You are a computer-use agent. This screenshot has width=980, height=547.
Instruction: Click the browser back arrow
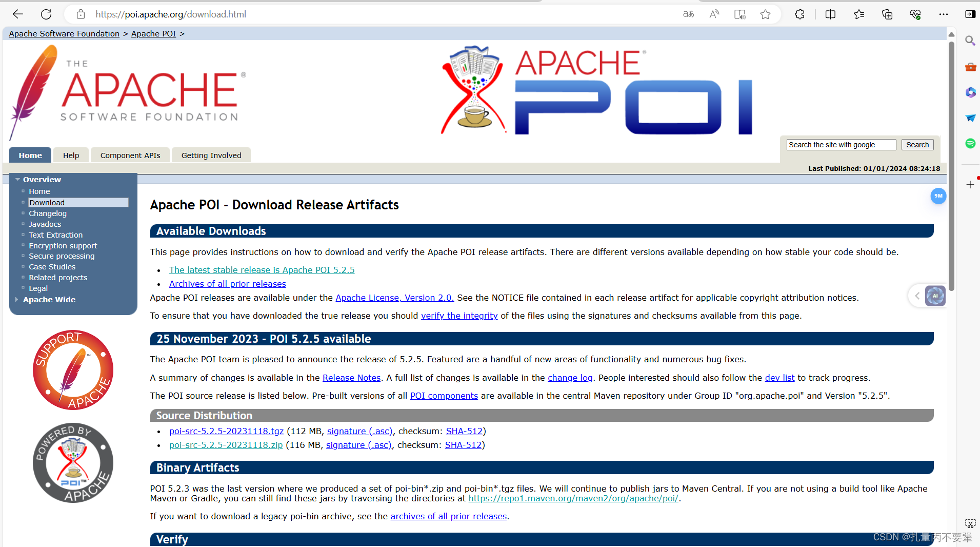click(x=18, y=14)
